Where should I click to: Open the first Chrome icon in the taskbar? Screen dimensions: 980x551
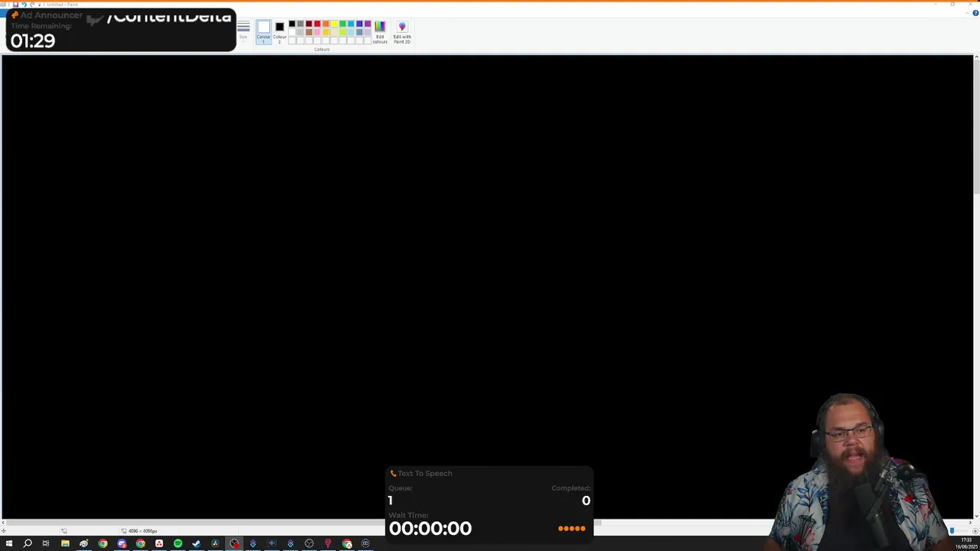pyautogui.click(x=103, y=543)
